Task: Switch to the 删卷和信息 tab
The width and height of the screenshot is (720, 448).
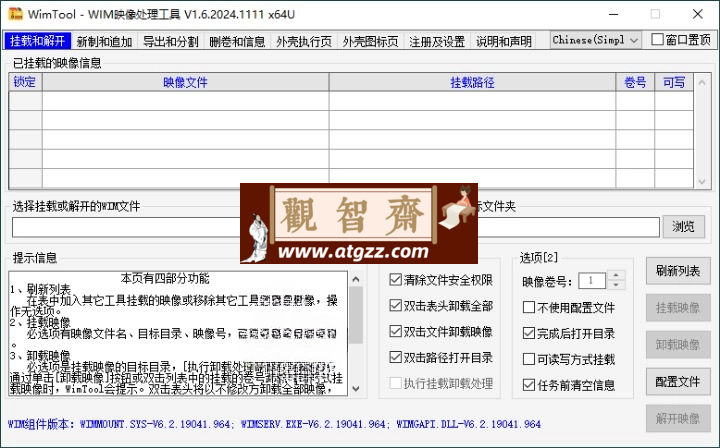Action: coord(237,41)
